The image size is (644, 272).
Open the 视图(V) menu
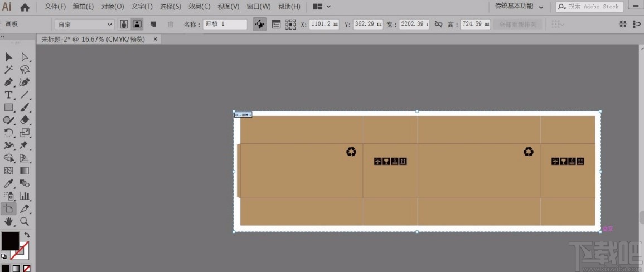[x=229, y=7]
